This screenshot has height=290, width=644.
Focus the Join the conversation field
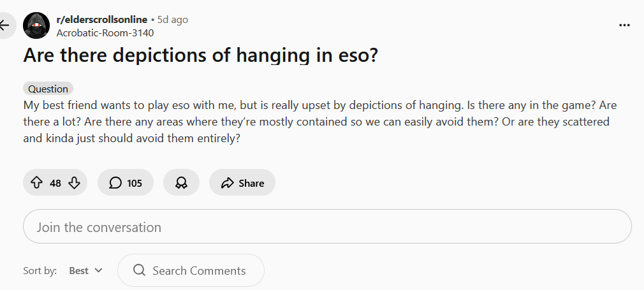[327, 226]
